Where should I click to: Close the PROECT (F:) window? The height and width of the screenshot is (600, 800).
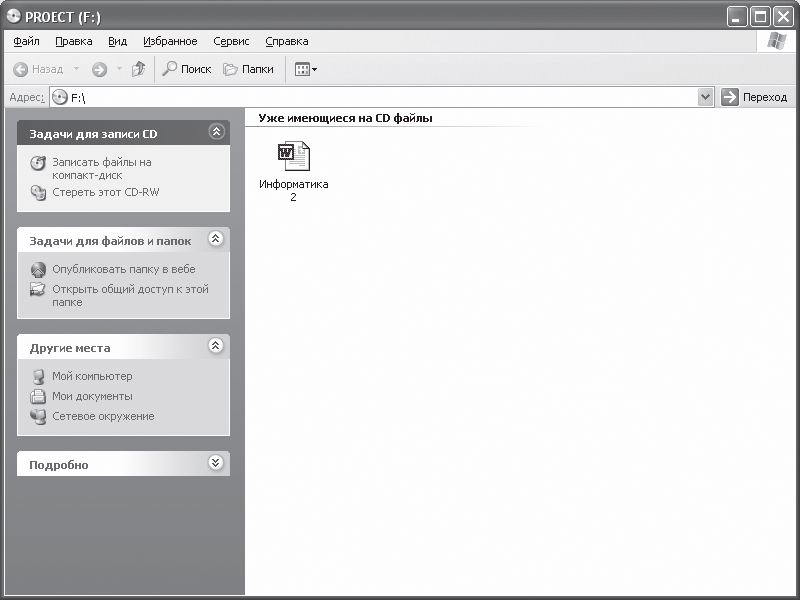(784, 17)
